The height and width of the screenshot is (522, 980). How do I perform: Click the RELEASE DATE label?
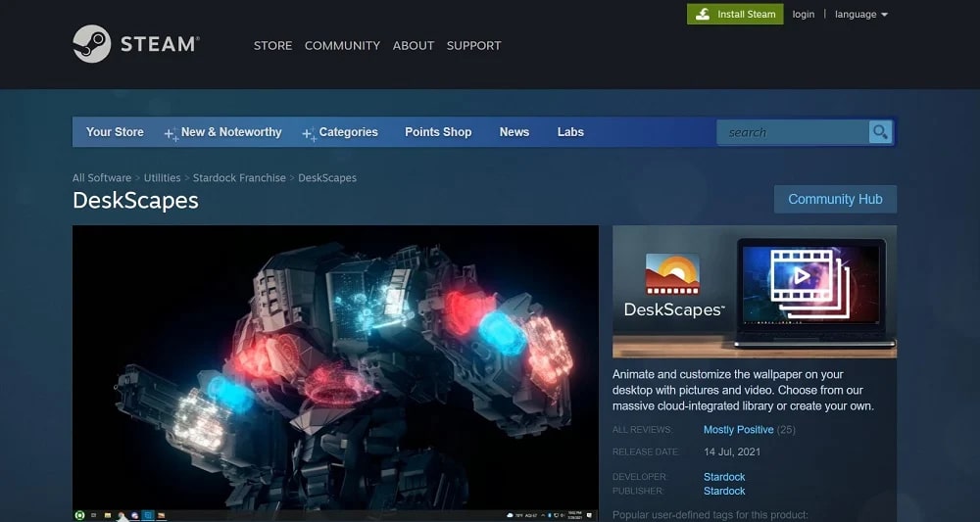646,452
